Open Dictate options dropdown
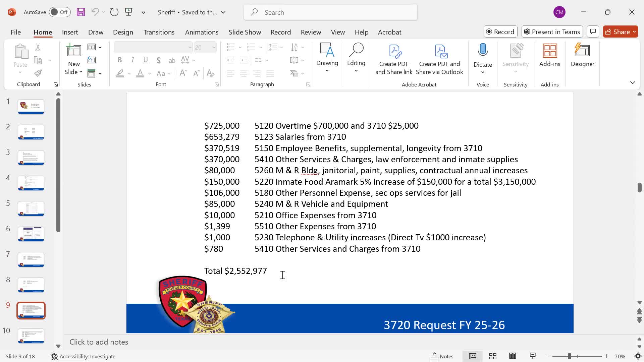This screenshot has height=362, width=644. pos(483,72)
